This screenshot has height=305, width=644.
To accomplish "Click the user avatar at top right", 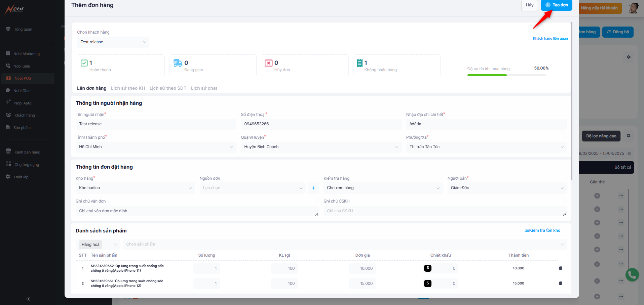I will (633, 8).
